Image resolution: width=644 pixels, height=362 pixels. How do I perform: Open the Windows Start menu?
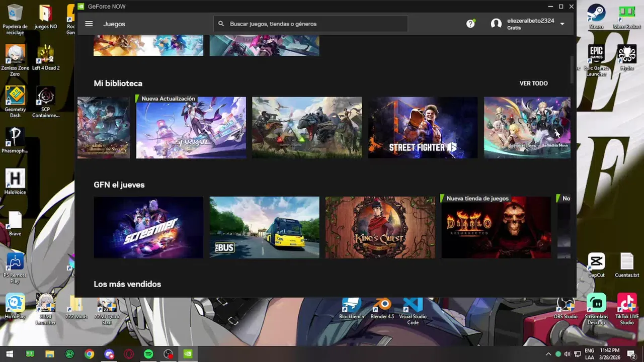10,354
